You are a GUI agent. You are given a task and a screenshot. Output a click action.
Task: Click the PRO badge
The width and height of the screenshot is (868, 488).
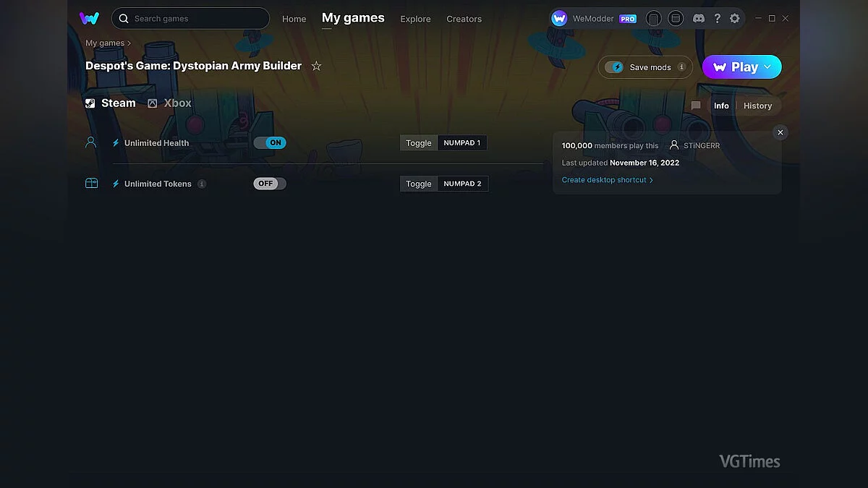pos(628,19)
